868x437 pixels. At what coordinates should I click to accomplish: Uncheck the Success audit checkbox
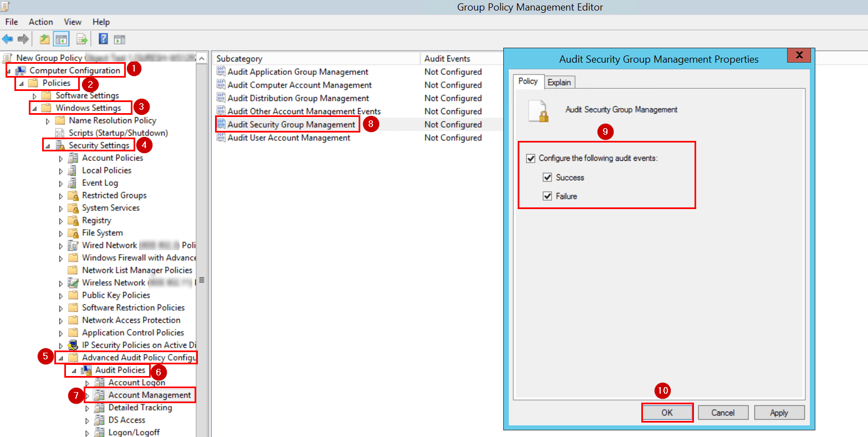coord(548,177)
